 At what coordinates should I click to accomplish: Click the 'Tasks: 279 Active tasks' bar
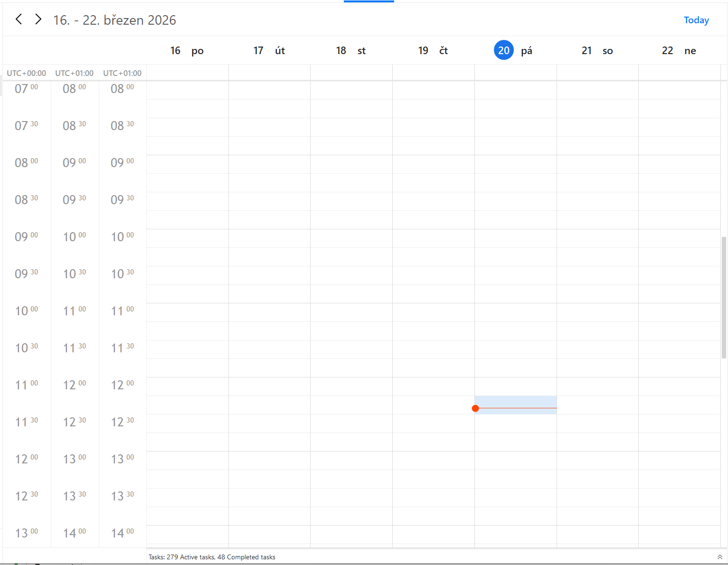tap(212, 557)
